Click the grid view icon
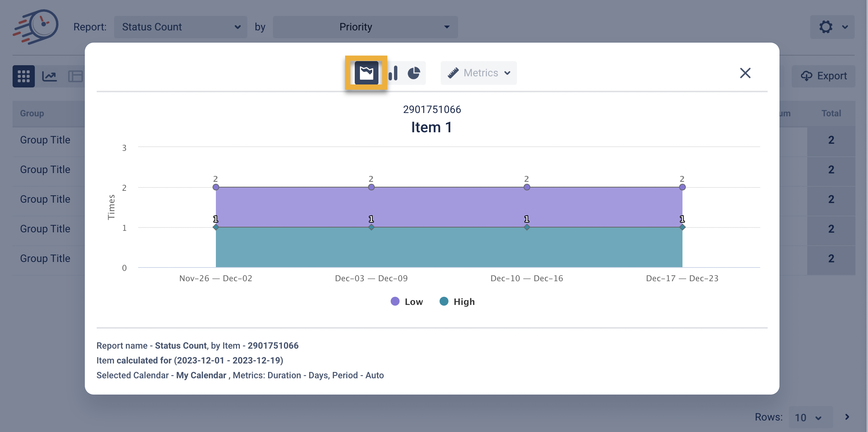Image resolution: width=868 pixels, height=432 pixels. pyautogui.click(x=24, y=76)
